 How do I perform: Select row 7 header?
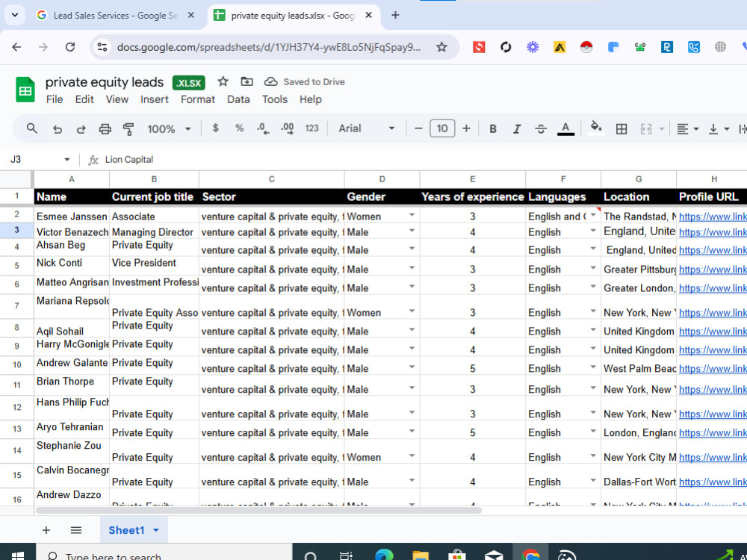[x=16, y=306]
